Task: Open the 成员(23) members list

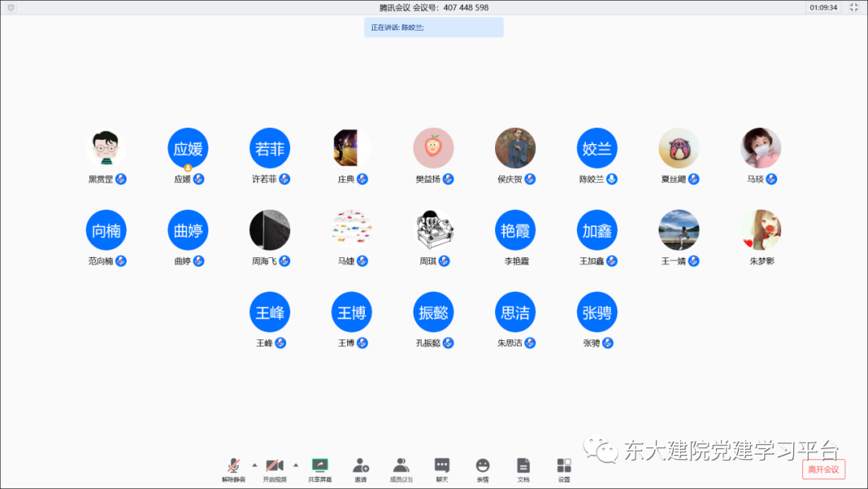Action: pyautogui.click(x=401, y=466)
